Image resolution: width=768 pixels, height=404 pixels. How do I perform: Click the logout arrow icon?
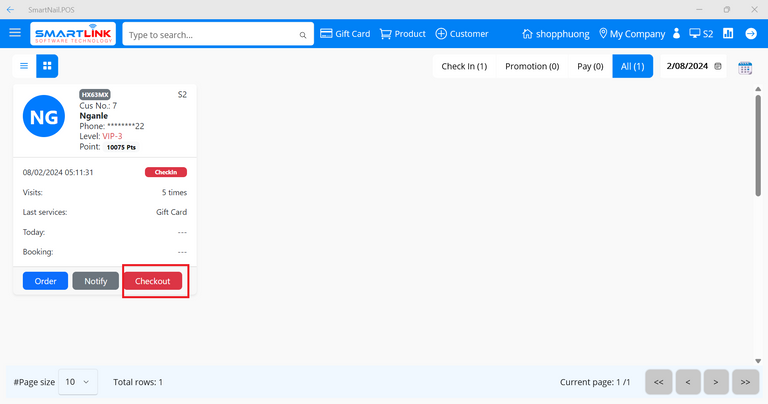pos(751,33)
